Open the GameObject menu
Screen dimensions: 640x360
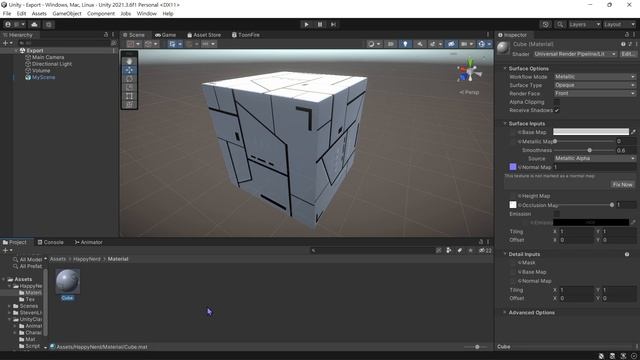coord(67,13)
